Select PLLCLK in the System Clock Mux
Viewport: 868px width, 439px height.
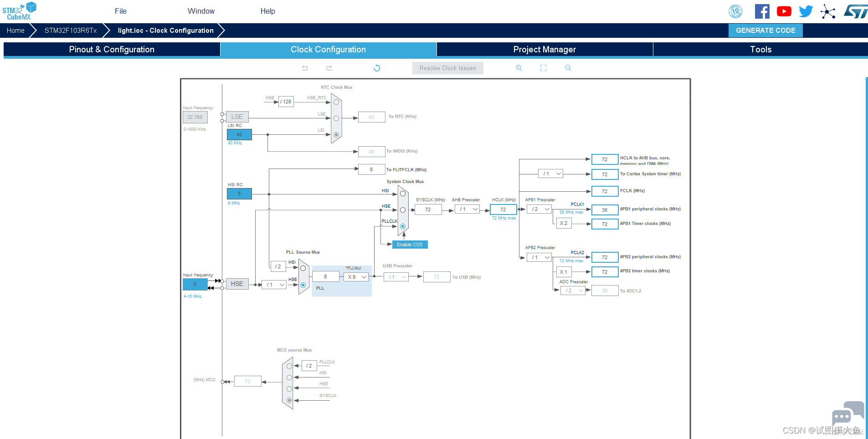[x=403, y=226]
